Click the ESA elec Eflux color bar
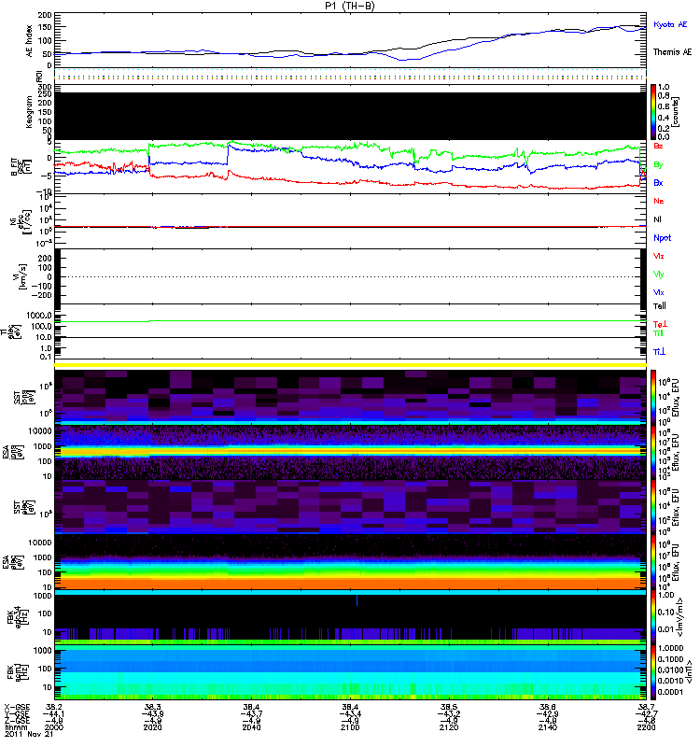 (x=653, y=562)
